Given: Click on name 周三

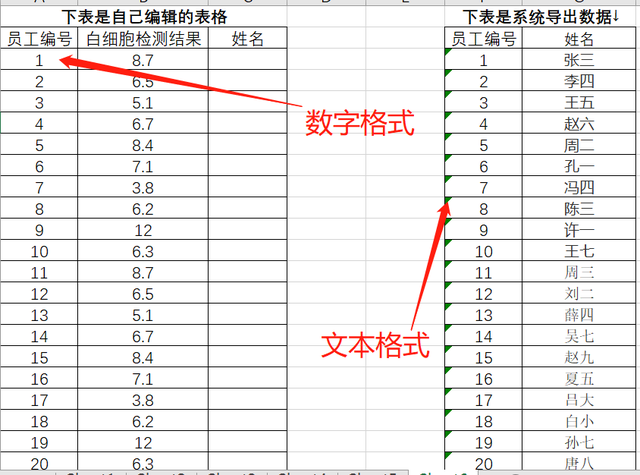Looking at the screenshot, I should [x=579, y=272].
